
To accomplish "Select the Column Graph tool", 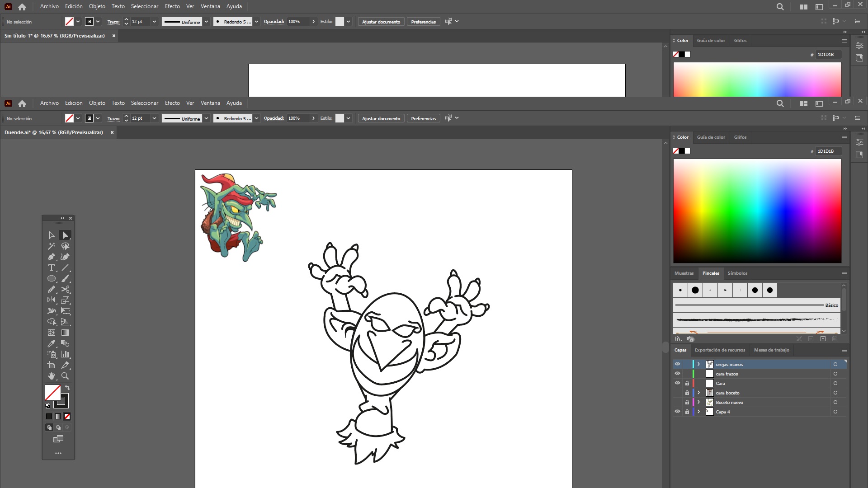I will pos(65,354).
